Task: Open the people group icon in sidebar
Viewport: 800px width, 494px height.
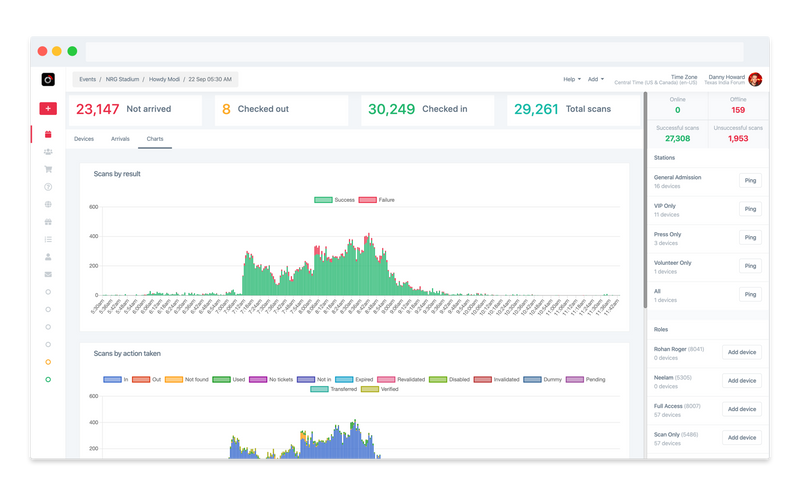Action: tap(48, 152)
